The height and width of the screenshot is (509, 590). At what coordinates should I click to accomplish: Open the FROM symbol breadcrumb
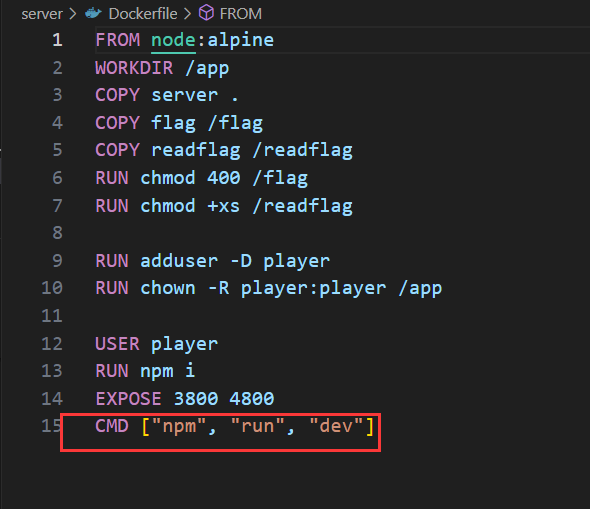pos(240,14)
